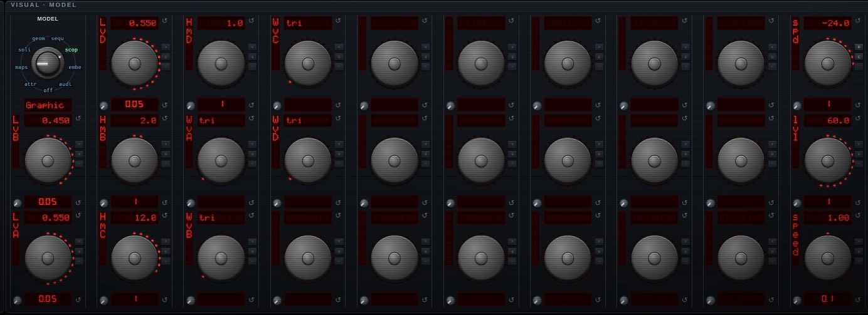Reset the lvl value of 60.0
This screenshot has height=315, width=868.
pyautogui.click(x=857, y=118)
